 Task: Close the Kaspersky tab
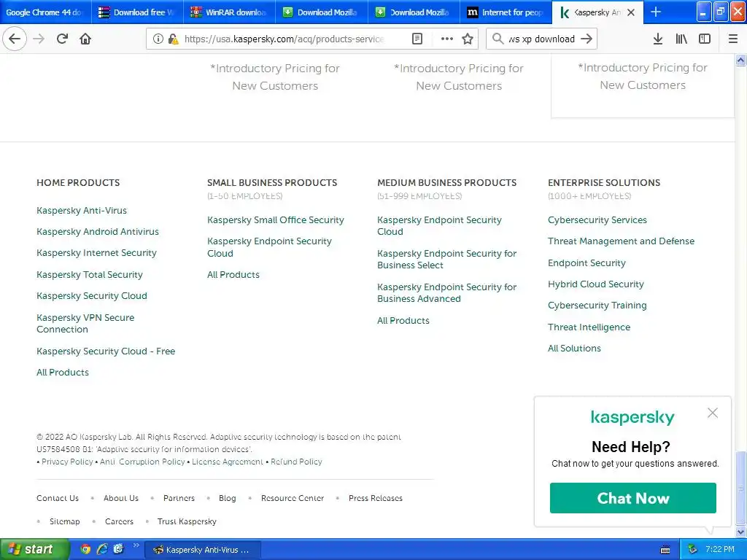pos(631,12)
